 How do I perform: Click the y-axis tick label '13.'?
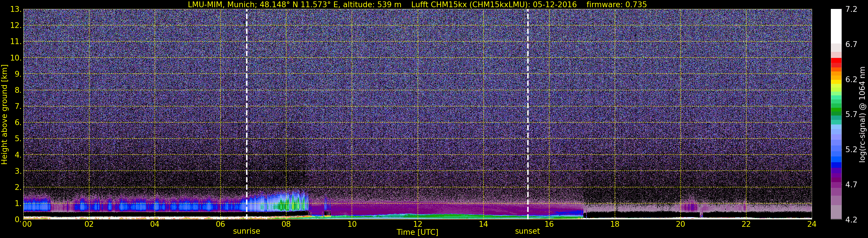(16, 10)
